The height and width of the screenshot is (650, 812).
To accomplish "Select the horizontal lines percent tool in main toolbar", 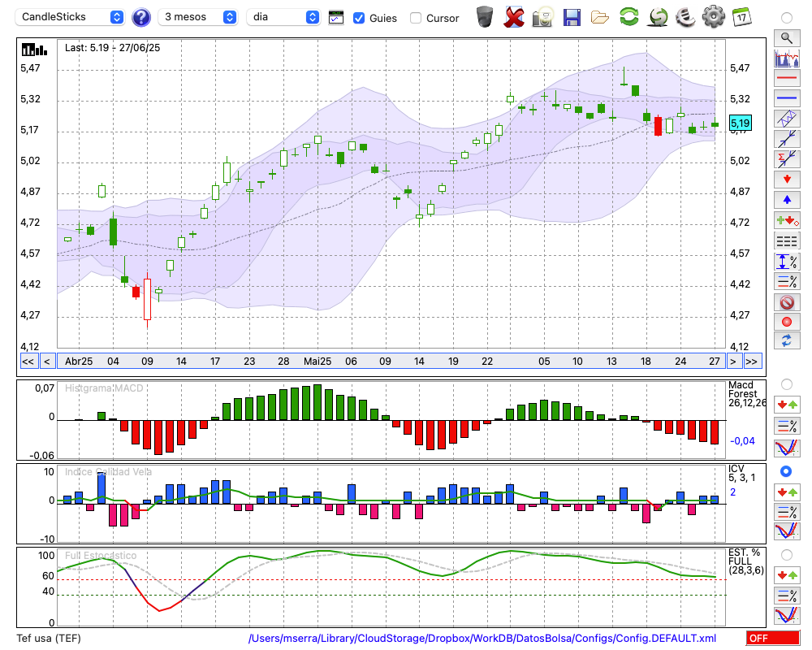I will [x=787, y=281].
